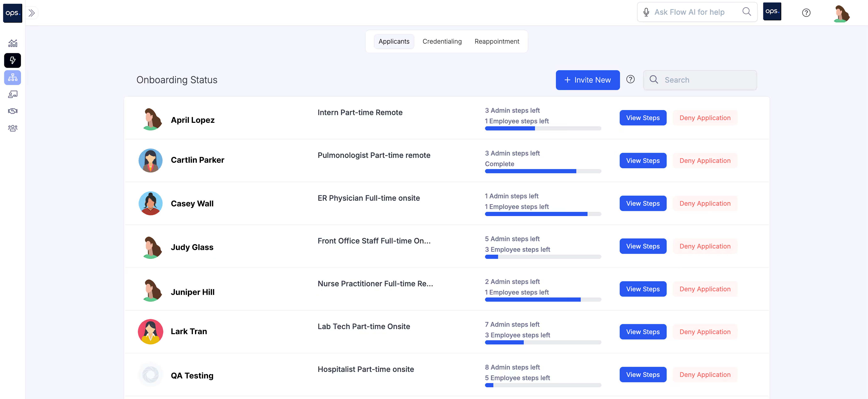
Task: Open the handshake sidebar icon
Action: [12, 111]
